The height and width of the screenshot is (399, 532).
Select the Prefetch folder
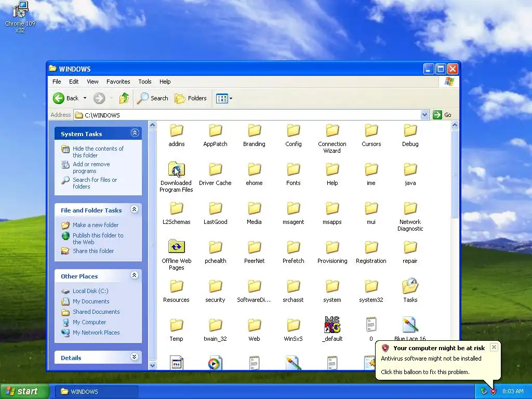[293, 252]
